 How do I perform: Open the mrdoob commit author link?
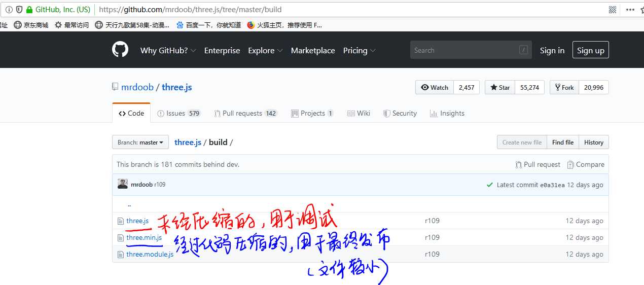[x=141, y=185]
